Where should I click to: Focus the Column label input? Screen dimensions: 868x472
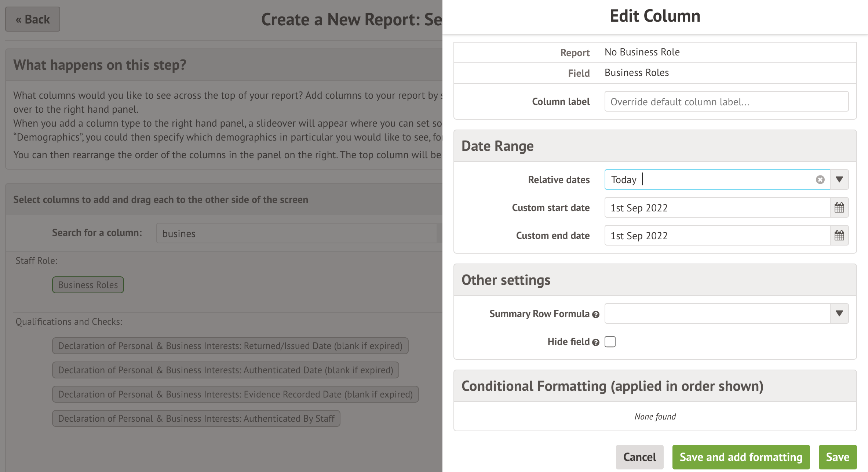pos(726,102)
